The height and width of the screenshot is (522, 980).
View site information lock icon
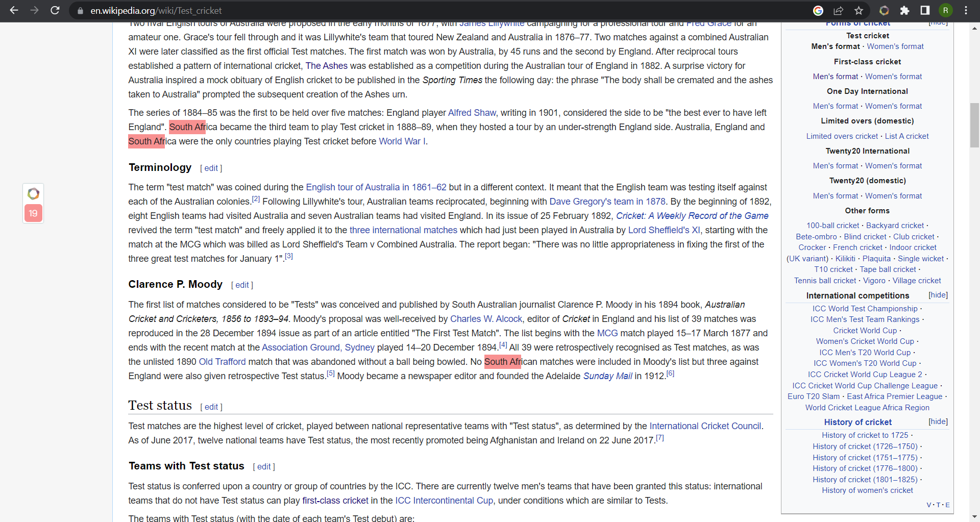pos(80,11)
